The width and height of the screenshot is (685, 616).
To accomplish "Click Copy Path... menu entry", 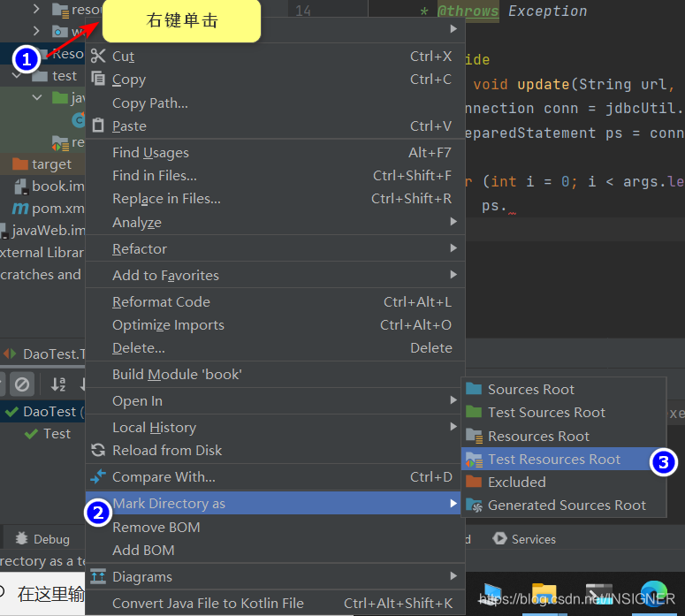I will point(275,103).
